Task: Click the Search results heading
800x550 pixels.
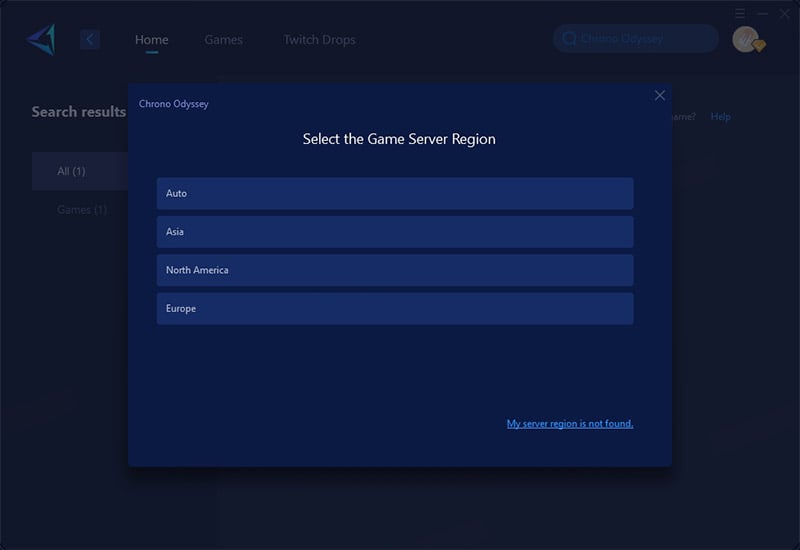Action: coord(79,112)
